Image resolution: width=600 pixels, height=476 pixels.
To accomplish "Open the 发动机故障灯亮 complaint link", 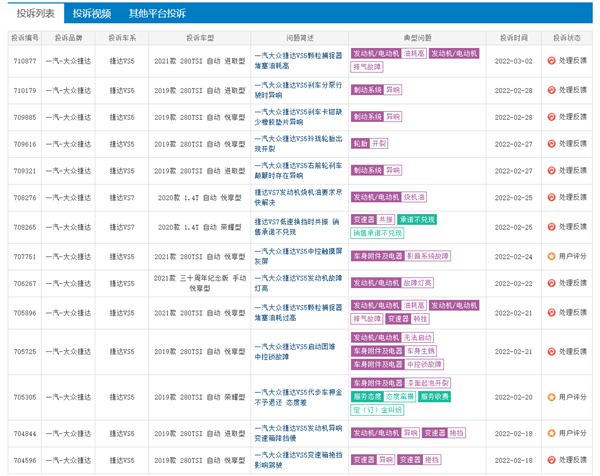I will pos(298,283).
